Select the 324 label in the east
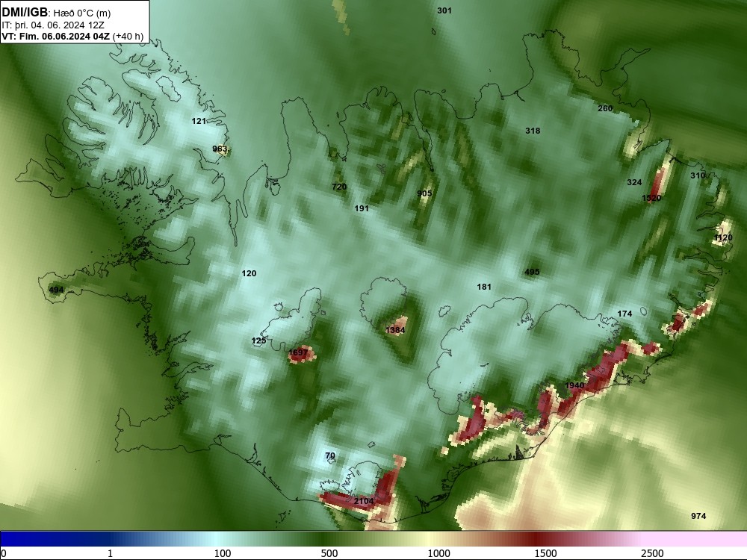 pos(634,182)
